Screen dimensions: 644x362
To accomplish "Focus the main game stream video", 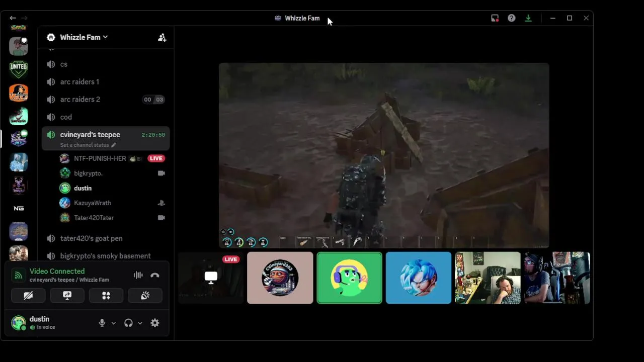I will pyautogui.click(x=384, y=155).
